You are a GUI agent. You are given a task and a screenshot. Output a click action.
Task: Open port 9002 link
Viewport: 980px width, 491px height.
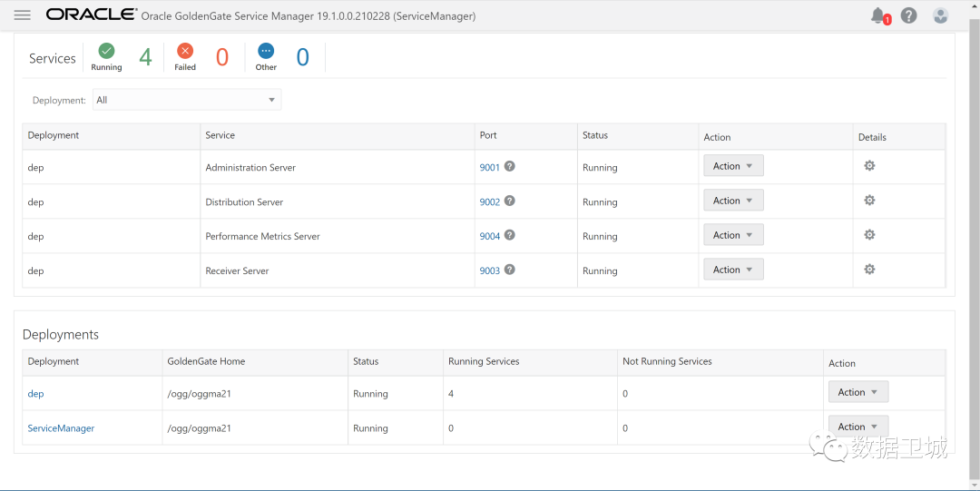(x=490, y=202)
